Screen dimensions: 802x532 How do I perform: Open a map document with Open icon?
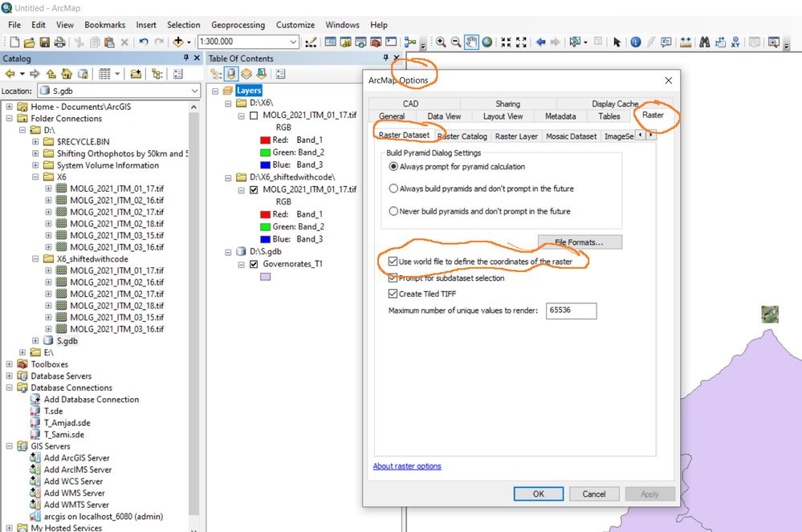(x=30, y=42)
